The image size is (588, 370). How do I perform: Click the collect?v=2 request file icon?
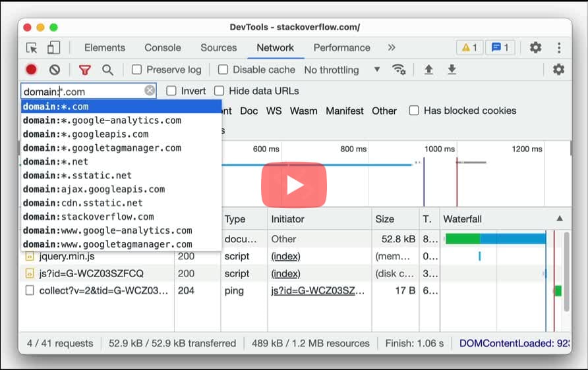coord(29,291)
